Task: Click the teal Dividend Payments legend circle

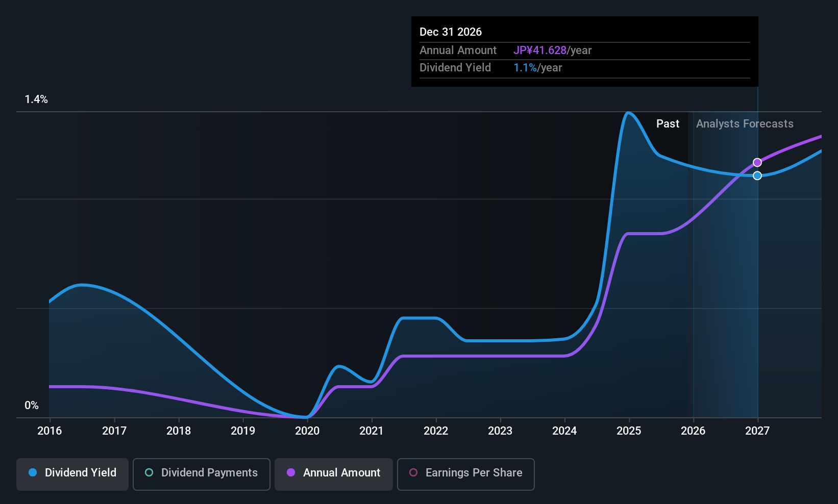Action: [x=149, y=472]
